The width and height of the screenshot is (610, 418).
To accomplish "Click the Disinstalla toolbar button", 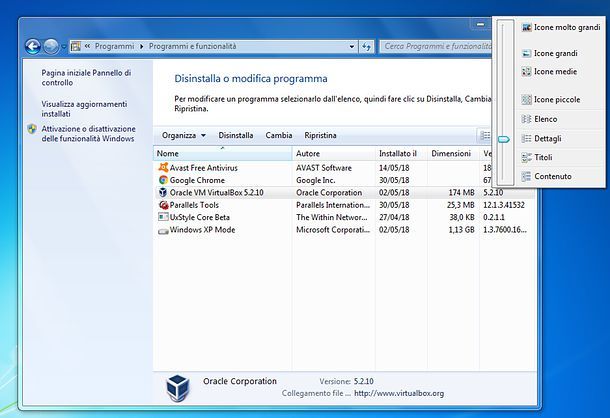I will (236, 135).
